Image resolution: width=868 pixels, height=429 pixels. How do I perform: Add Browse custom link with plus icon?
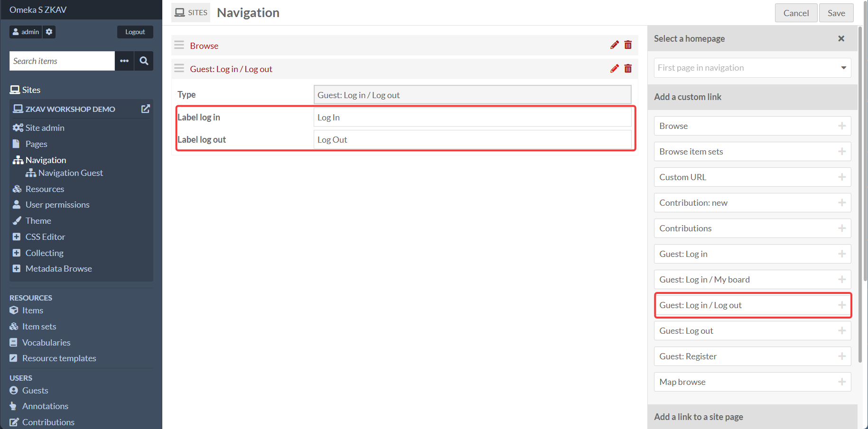coord(842,126)
